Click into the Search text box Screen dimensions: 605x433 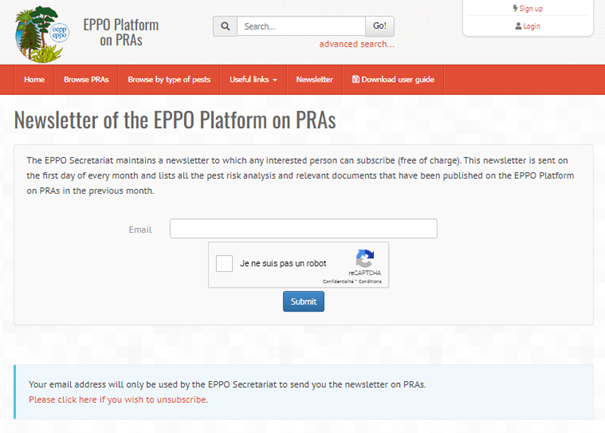(x=301, y=26)
